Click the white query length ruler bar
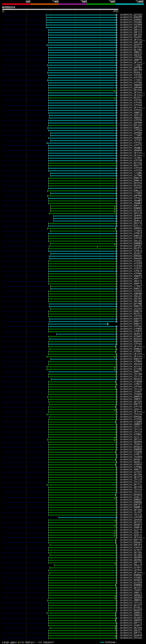 pyautogui.click(x=60, y=10)
